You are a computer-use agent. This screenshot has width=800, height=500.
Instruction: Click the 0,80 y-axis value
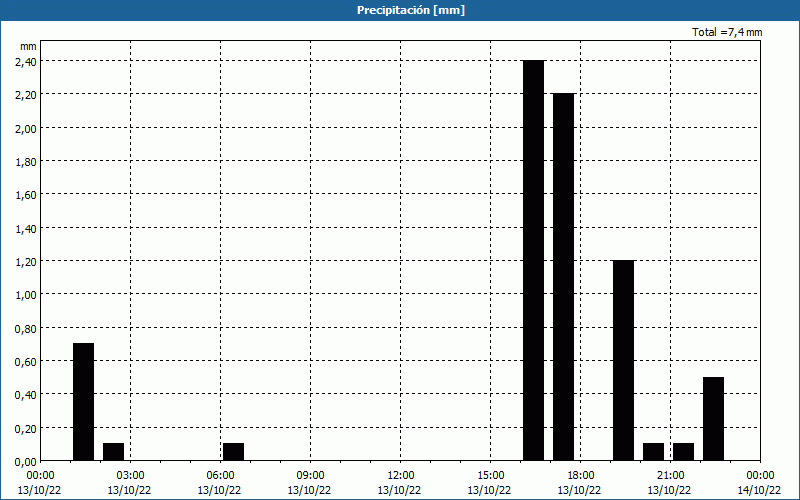pyautogui.click(x=26, y=328)
